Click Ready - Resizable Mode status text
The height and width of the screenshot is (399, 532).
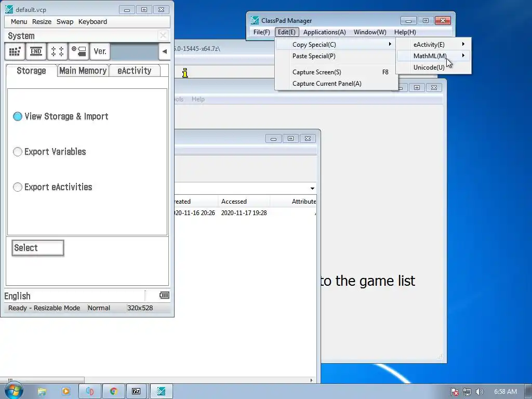tap(44, 308)
